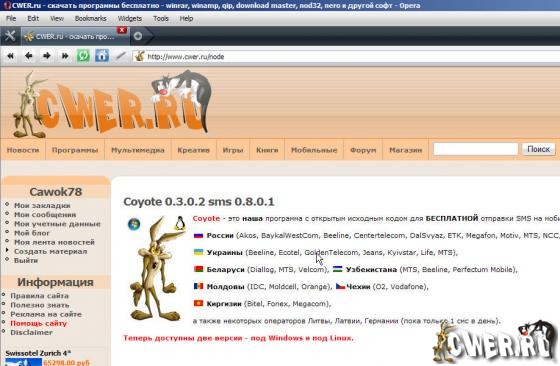Screen dimensions: 560x366
Task: Reload page with green refresh icon
Action: (x=84, y=56)
